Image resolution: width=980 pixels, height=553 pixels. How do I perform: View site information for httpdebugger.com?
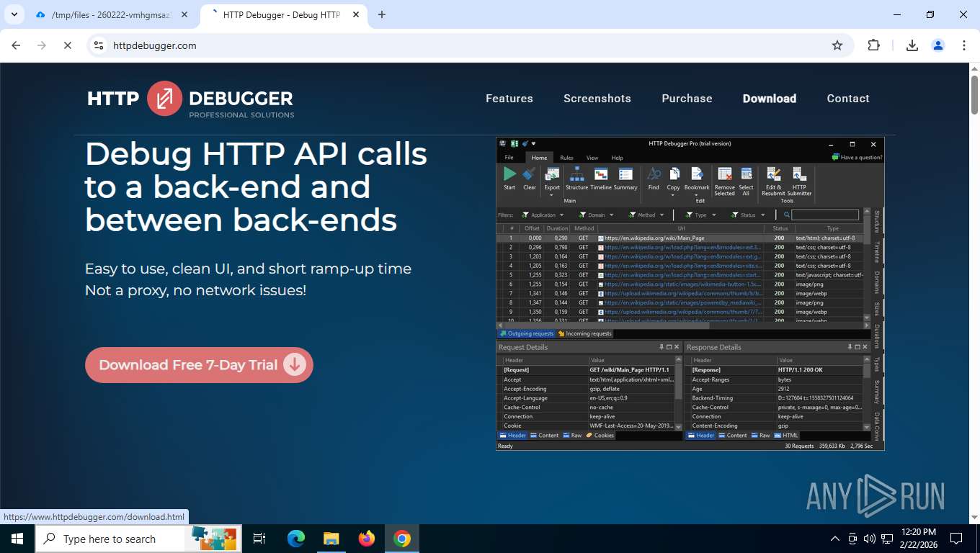pyautogui.click(x=99, y=45)
